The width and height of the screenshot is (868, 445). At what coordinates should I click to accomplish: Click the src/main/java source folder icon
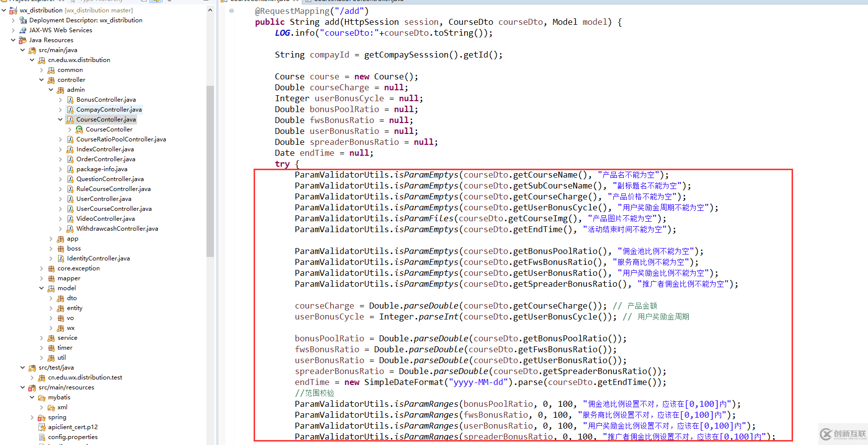pyautogui.click(x=32, y=50)
